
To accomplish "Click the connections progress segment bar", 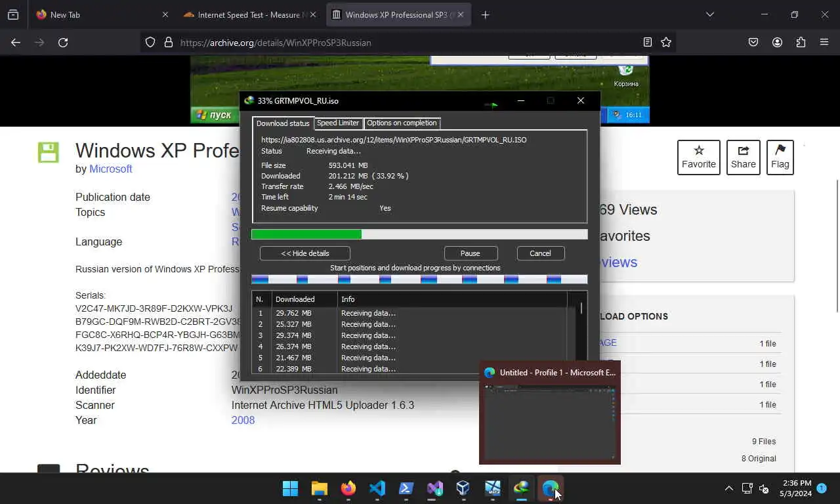I will point(419,280).
